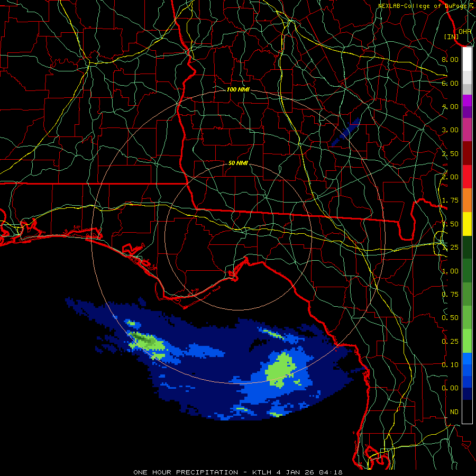Screen dimensions: 476x476
Task: Click the light green swatch at 0.25
Action: tap(467, 341)
